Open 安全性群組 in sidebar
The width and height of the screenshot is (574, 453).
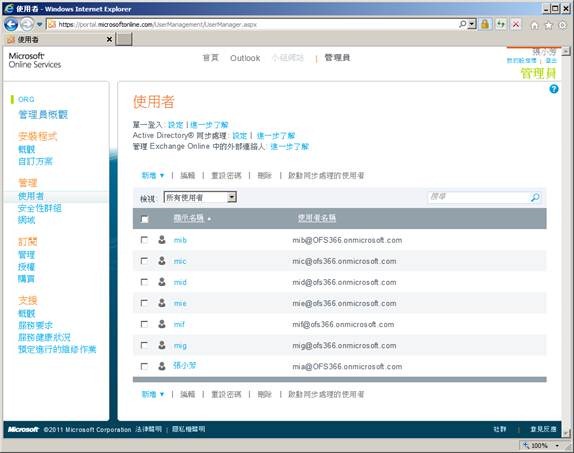(40, 208)
